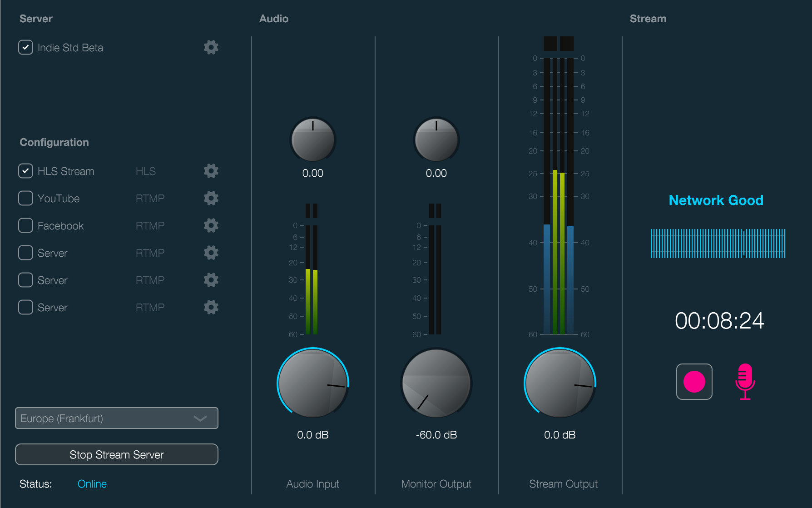The height and width of the screenshot is (508, 812).
Task: Click the pink record button
Action: pyautogui.click(x=694, y=382)
